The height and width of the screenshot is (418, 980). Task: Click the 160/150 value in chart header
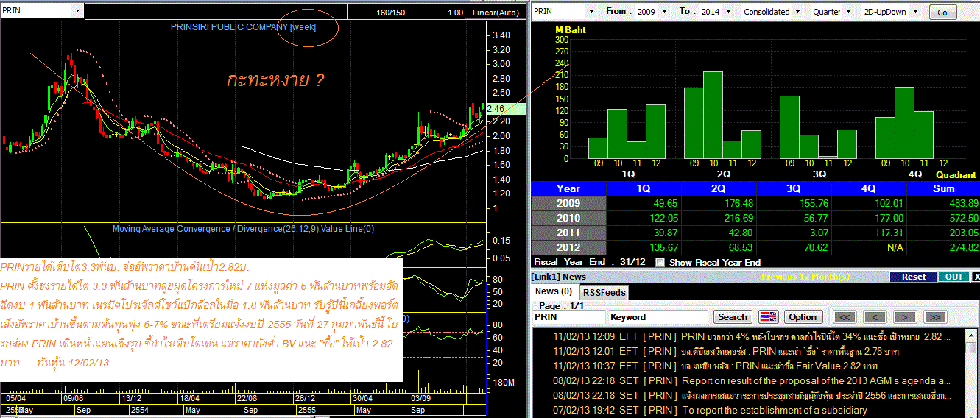click(x=390, y=13)
